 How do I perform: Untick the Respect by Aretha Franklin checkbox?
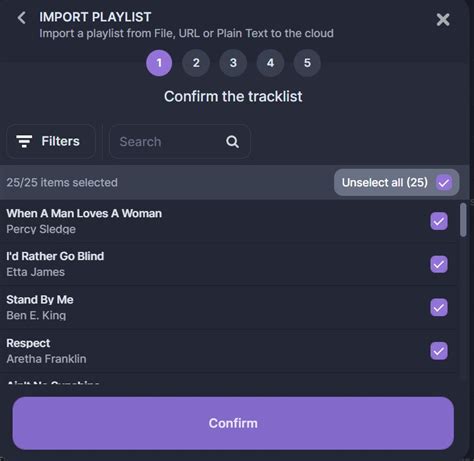(x=439, y=351)
